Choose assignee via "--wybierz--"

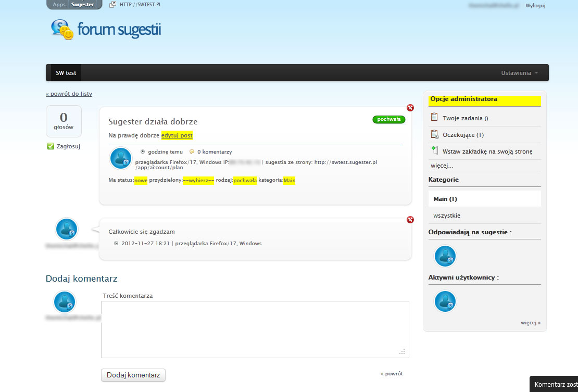[198, 180]
